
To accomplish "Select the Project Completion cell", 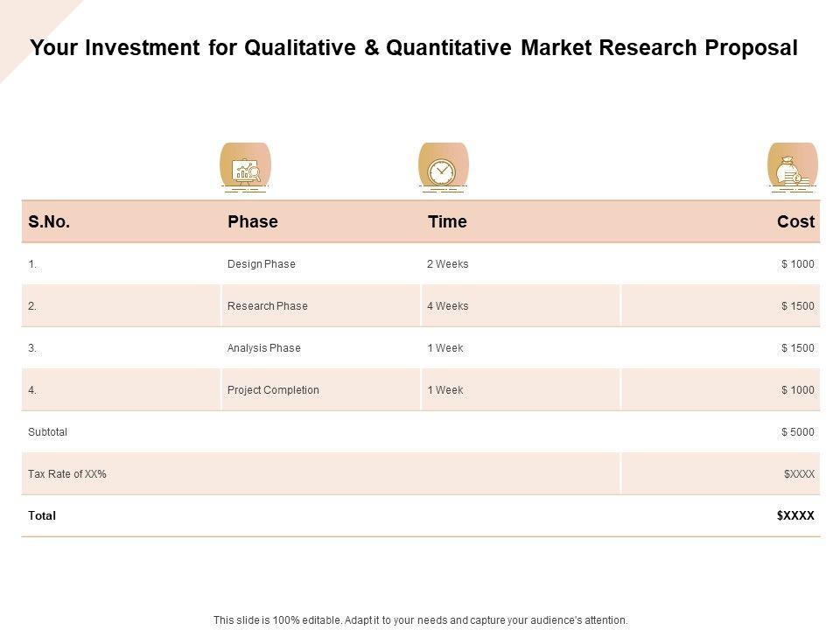I will tap(273, 390).
